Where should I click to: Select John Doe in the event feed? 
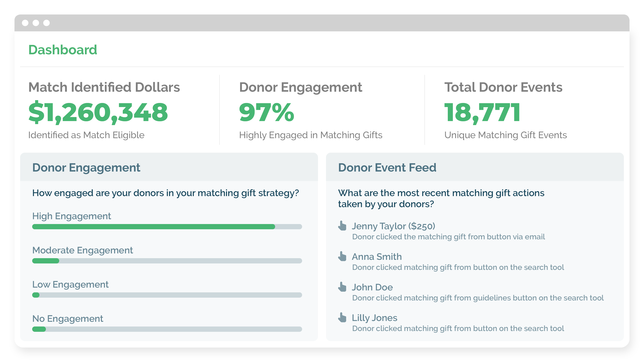tap(372, 287)
